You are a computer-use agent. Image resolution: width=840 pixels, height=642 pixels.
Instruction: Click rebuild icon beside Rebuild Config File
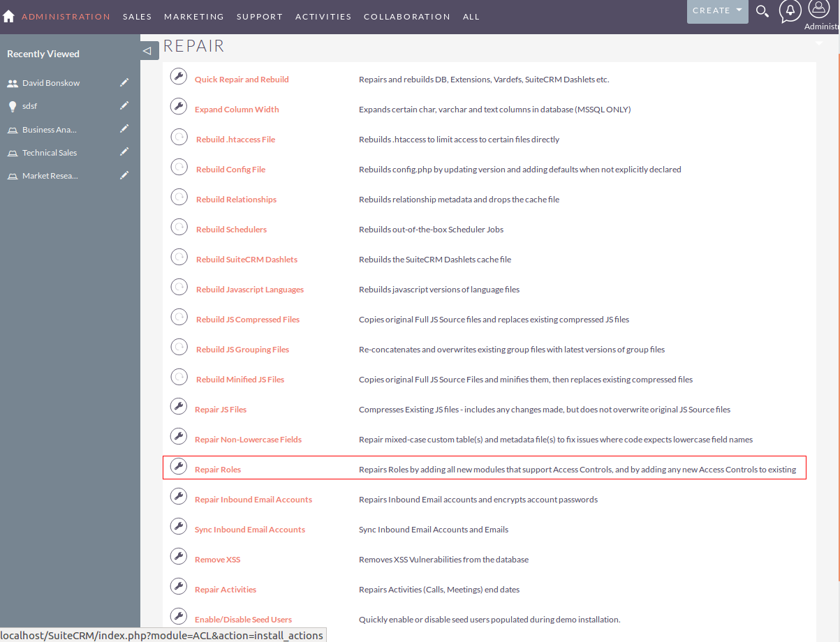179,167
